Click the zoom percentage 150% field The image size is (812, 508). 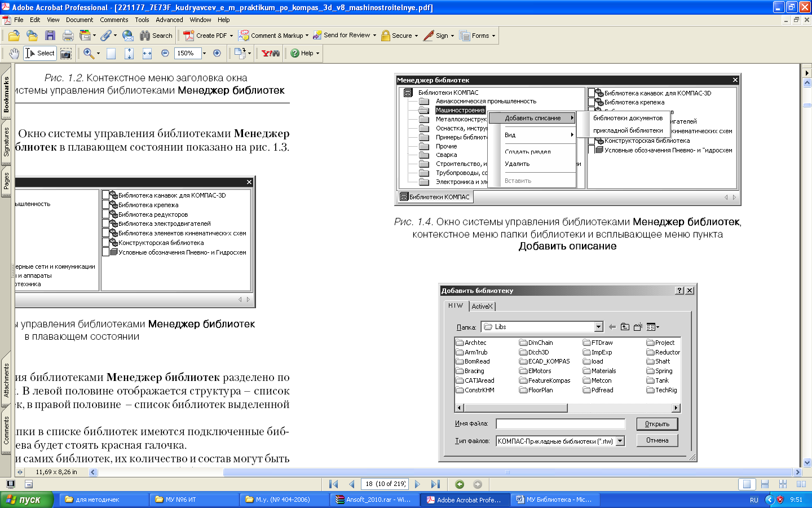[187, 53]
